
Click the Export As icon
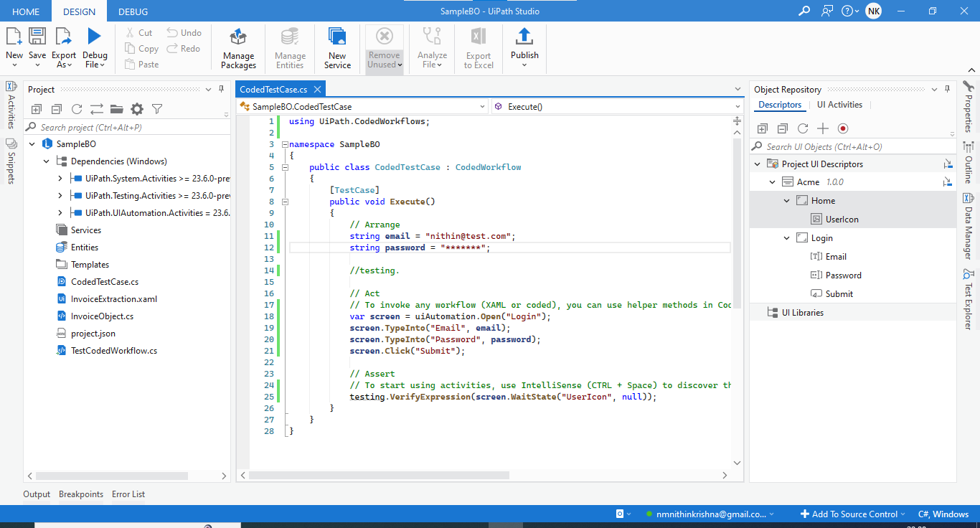(64, 37)
